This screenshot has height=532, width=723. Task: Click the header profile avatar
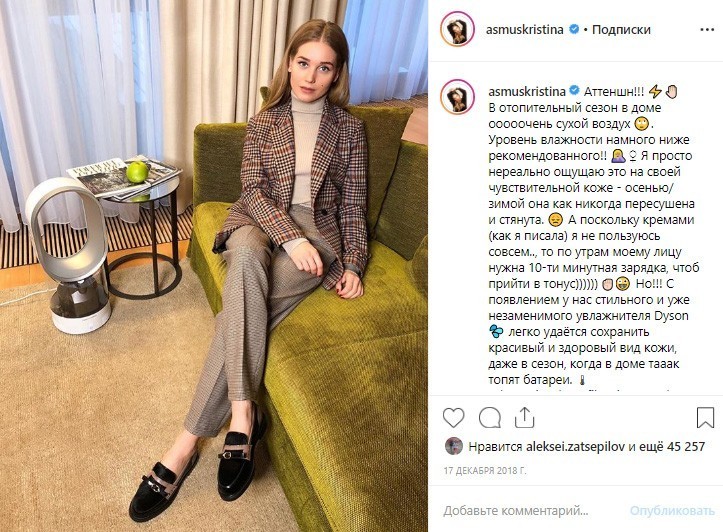pyautogui.click(x=457, y=30)
